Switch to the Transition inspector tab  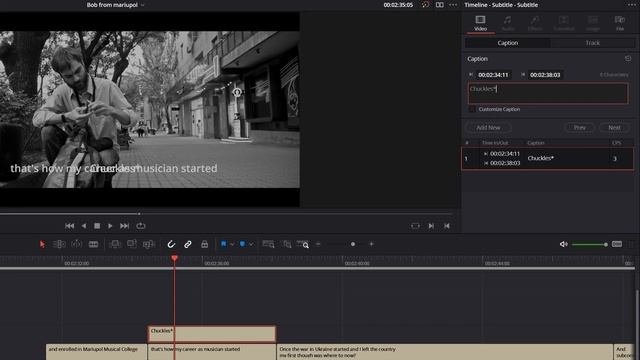564,23
